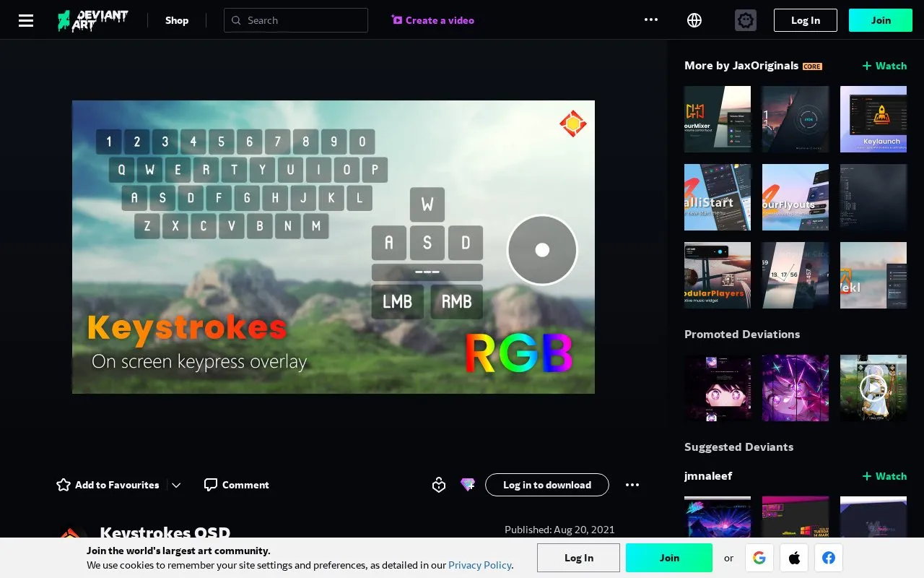
Task: Open the Shop page
Action: click(177, 20)
